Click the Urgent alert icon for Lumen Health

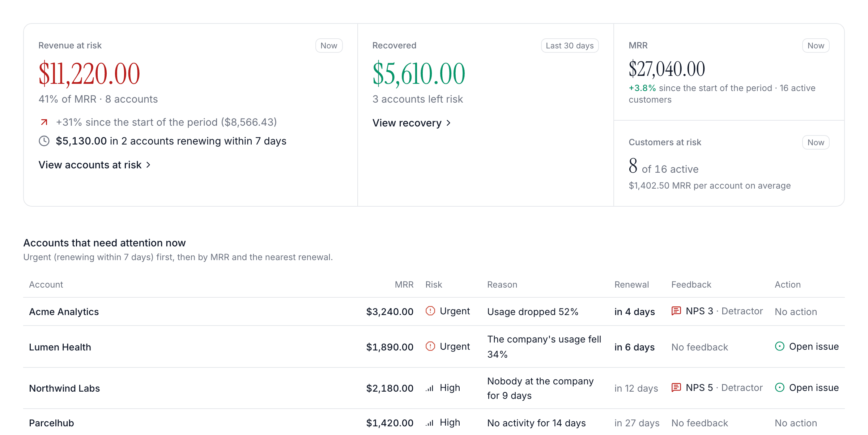point(430,346)
